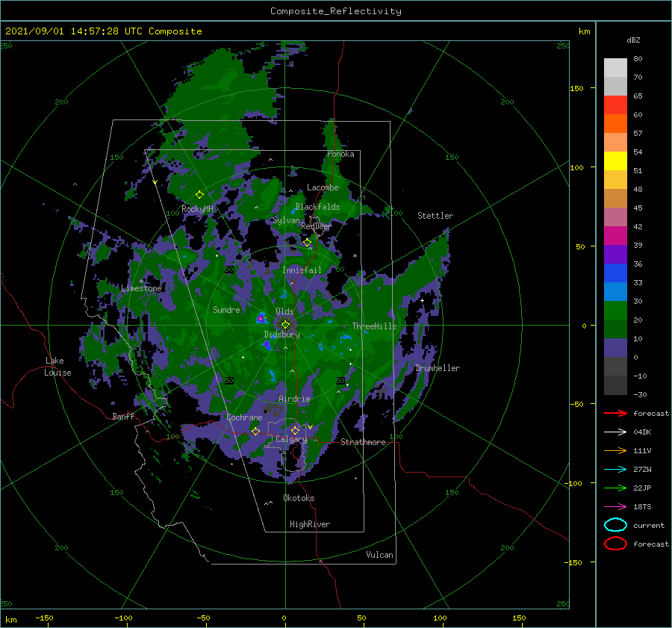Screen dimensions: 672x628
Task: Click the orange 111V arrow in legend
Action: pos(615,450)
